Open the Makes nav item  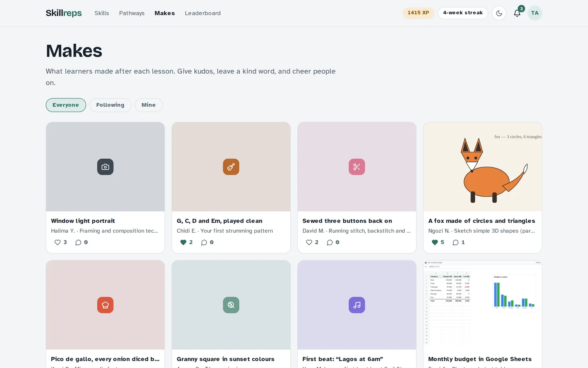click(165, 13)
